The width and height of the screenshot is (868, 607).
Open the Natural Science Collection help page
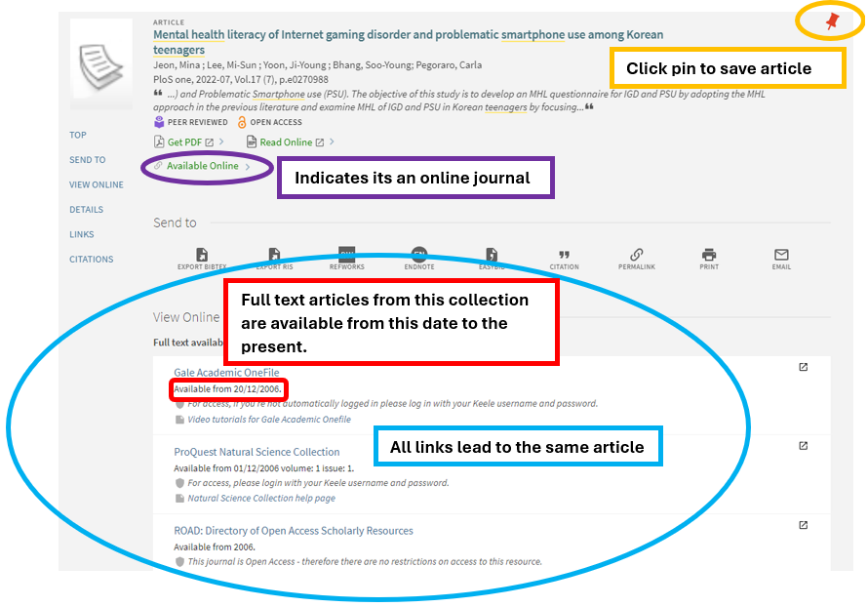point(261,498)
